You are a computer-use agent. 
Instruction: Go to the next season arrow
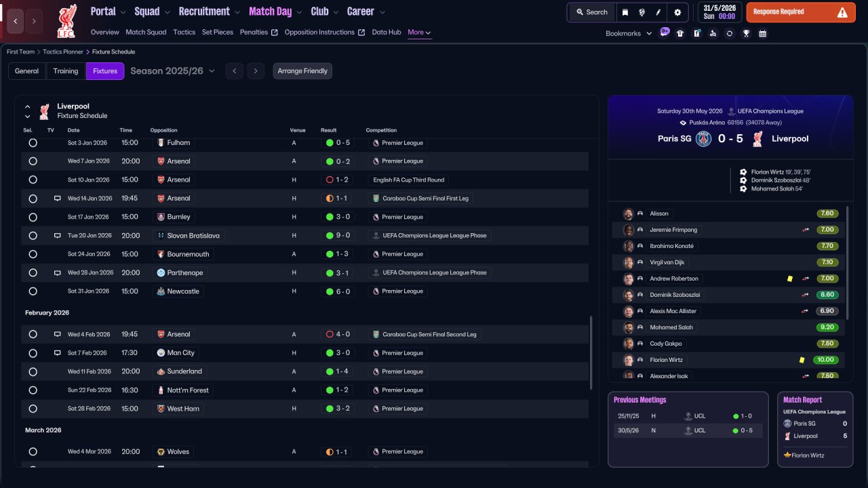coord(256,71)
